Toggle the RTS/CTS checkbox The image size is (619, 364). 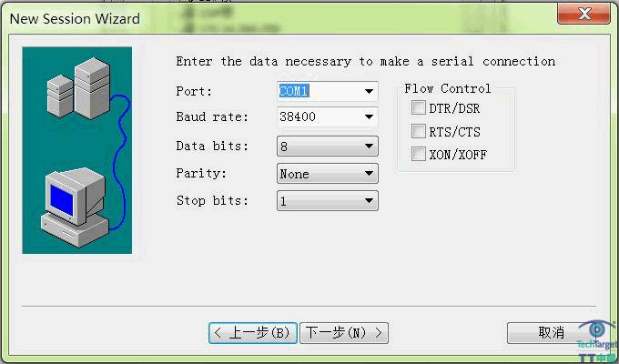point(419,131)
